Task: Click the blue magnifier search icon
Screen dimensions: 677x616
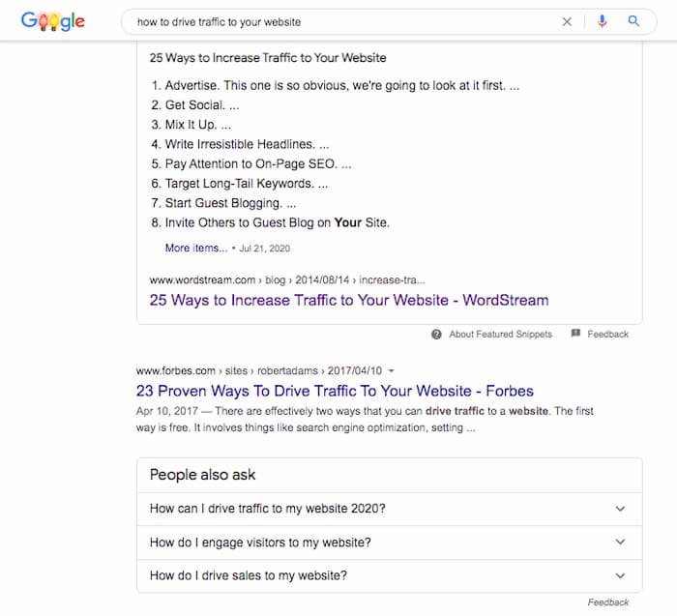Action: click(x=633, y=21)
